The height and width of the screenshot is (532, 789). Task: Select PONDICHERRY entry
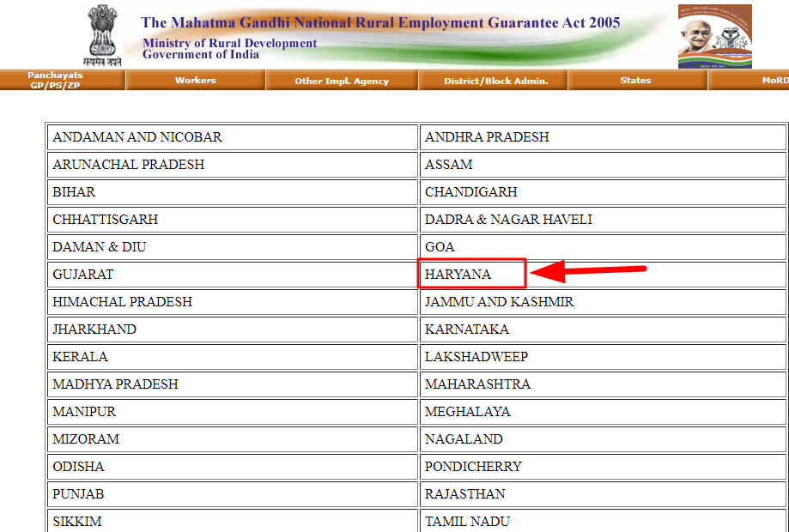coord(473,467)
